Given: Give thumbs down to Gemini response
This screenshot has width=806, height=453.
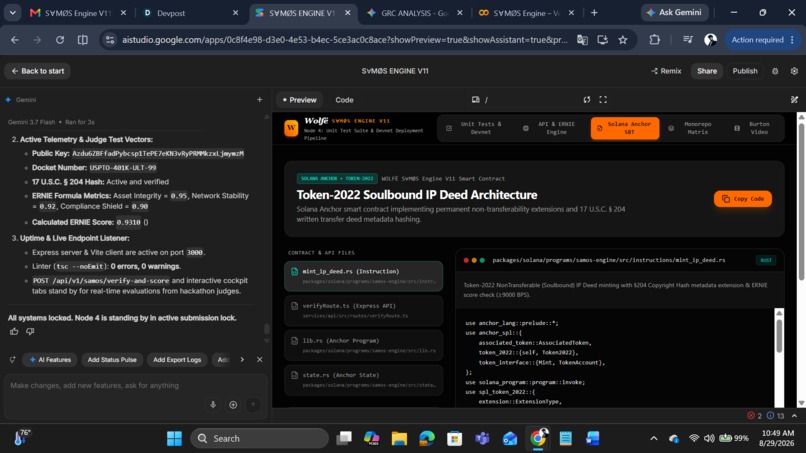Looking at the screenshot, I should point(30,332).
